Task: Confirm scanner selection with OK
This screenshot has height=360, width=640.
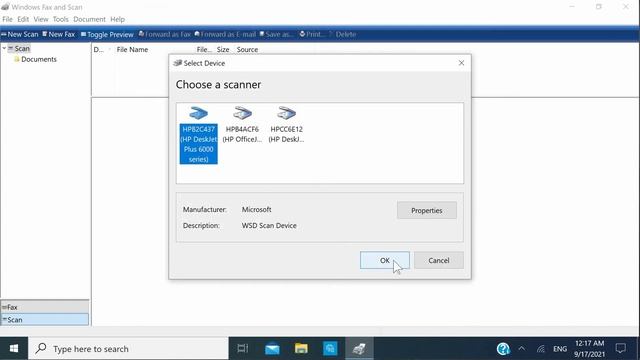Action: pos(384,260)
